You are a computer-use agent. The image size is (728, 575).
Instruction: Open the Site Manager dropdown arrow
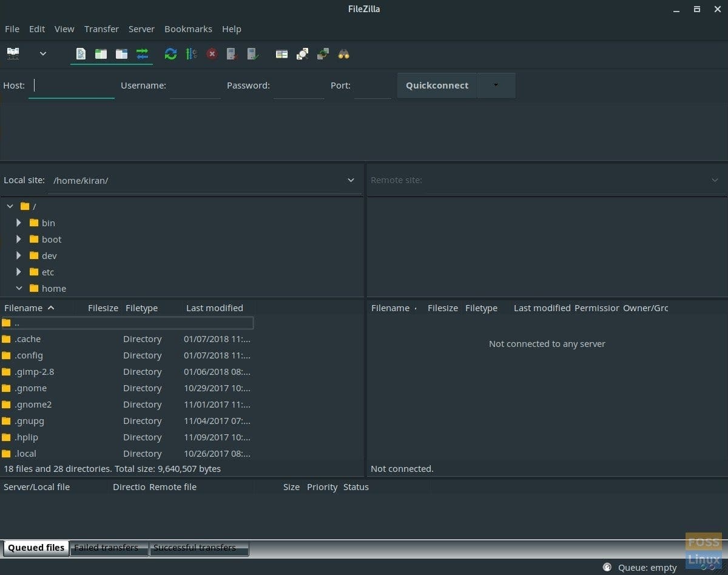coord(43,54)
